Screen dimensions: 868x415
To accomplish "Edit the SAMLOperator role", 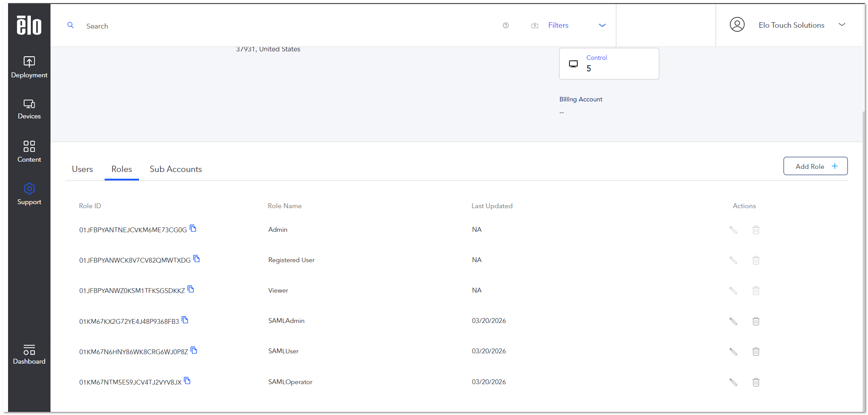I will 733,382.
